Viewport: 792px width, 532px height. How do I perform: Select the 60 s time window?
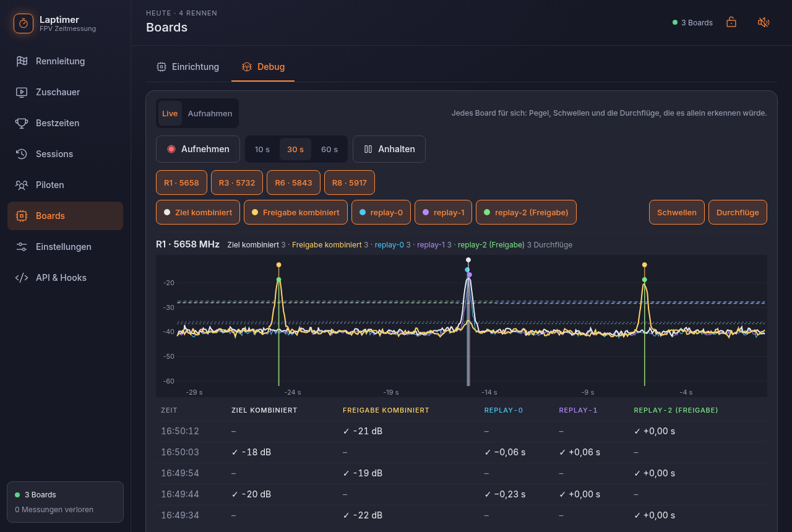click(x=329, y=149)
